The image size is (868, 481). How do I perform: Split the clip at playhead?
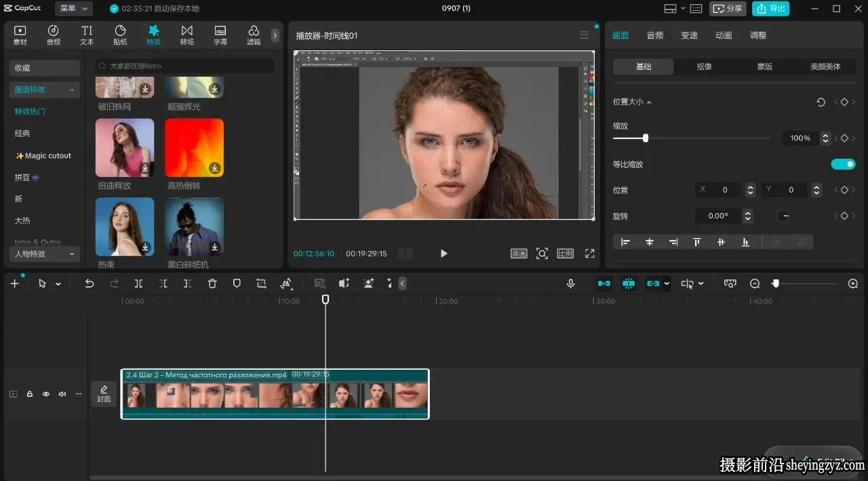pos(138,284)
